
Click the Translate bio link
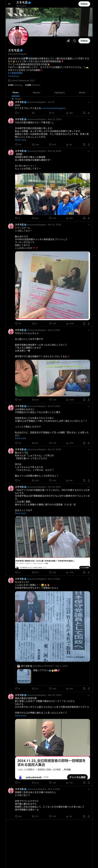click(x=14, y=76)
